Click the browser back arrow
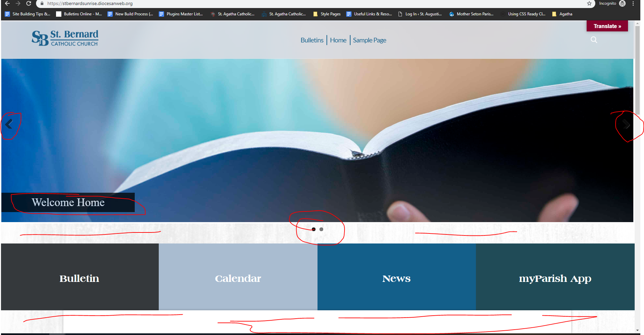The image size is (644, 335). click(x=7, y=3)
